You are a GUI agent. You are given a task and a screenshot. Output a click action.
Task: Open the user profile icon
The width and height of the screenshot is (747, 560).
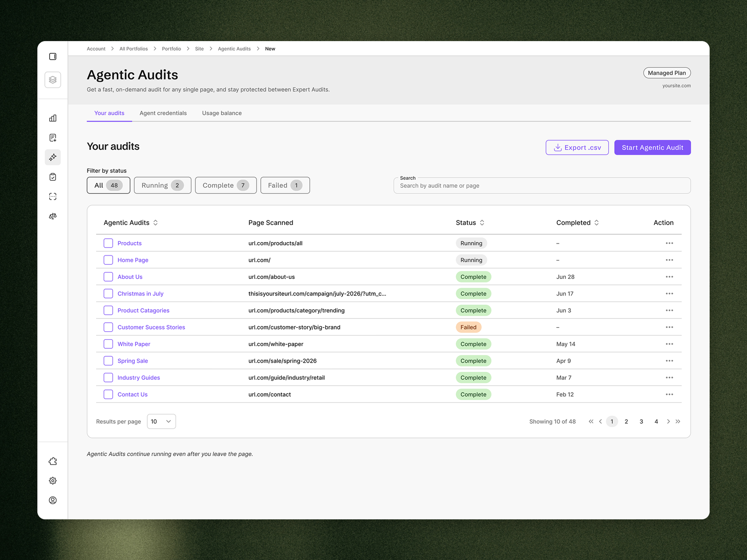[53, 500]
